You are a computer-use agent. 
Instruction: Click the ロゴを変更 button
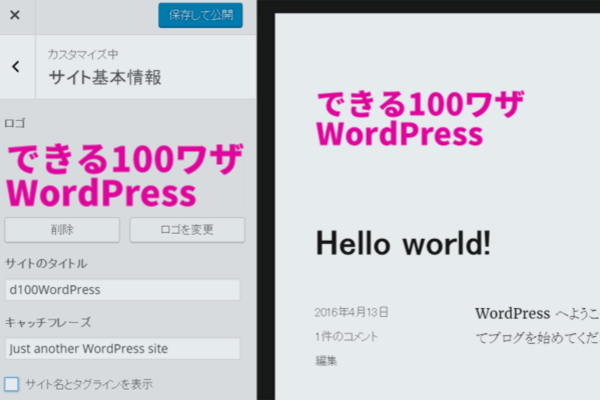[x=187, y=230]
